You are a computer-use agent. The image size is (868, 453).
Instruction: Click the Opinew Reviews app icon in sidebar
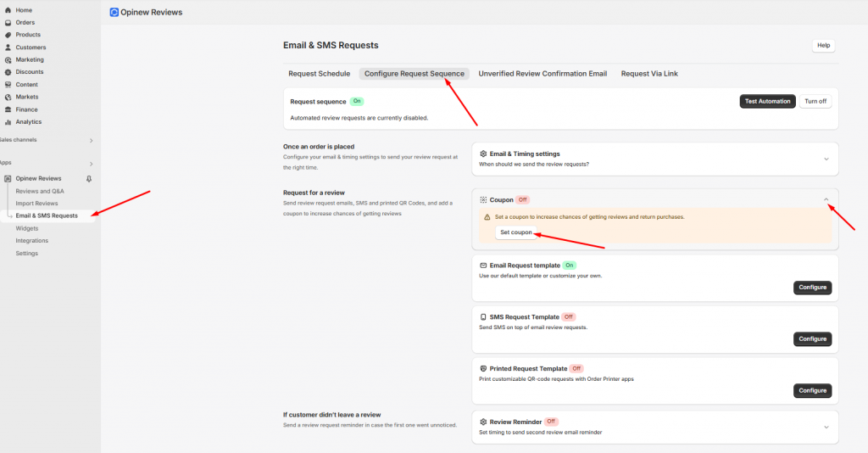tap(8, 179)
